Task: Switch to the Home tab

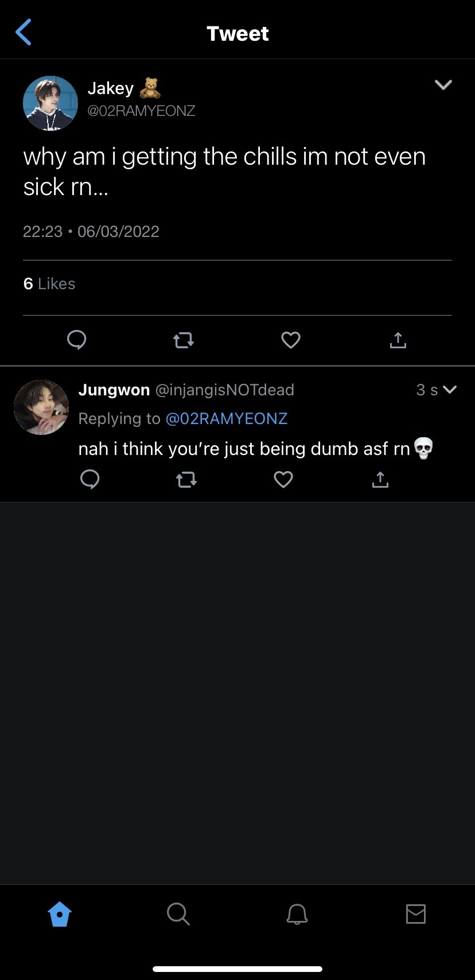Action: 60,913
